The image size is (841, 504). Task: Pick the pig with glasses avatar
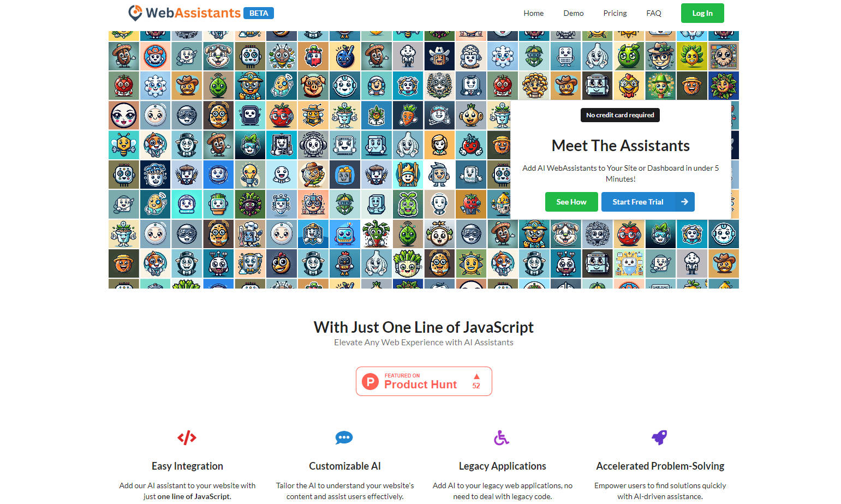point(313,86)
